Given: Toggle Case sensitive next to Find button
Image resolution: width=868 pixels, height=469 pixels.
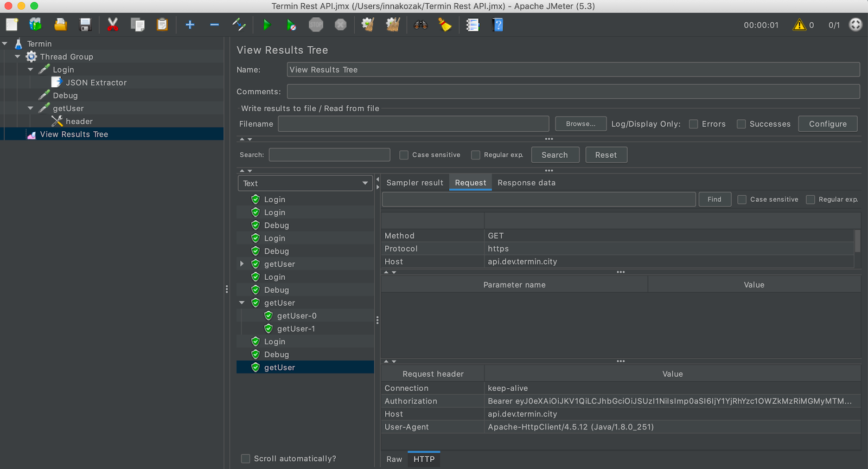Looking at the screenshot, I should point(742,200).
